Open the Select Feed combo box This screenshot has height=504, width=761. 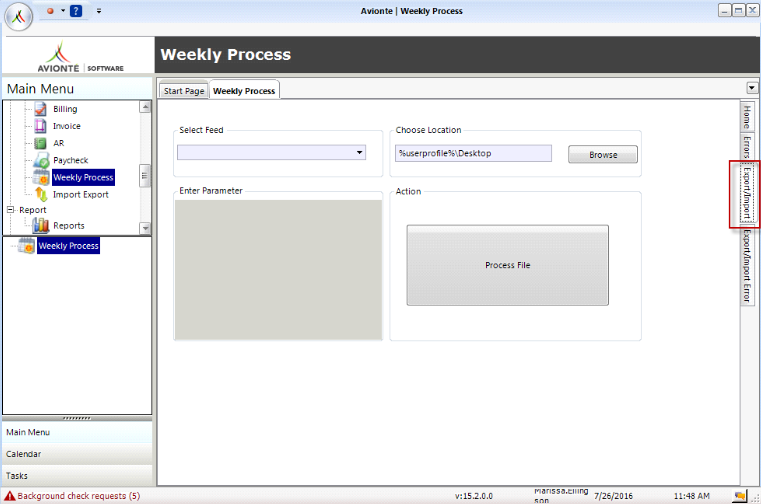tap(271, 152)
